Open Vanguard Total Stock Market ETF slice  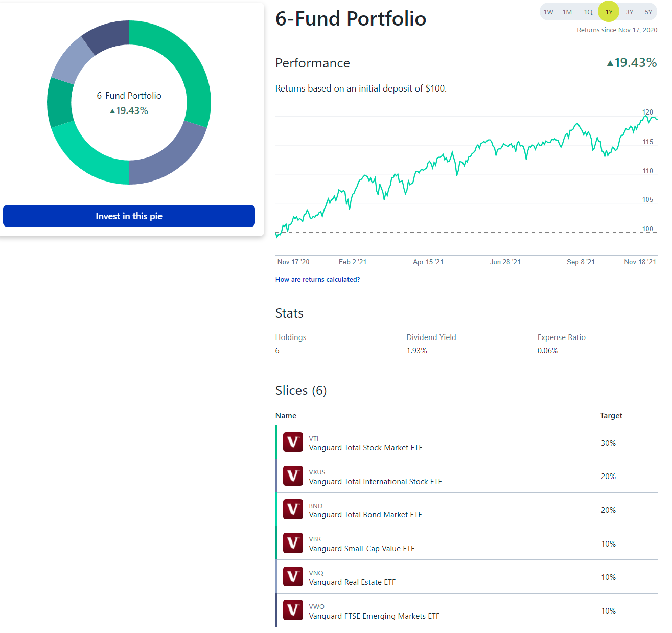tap(467, 442)
